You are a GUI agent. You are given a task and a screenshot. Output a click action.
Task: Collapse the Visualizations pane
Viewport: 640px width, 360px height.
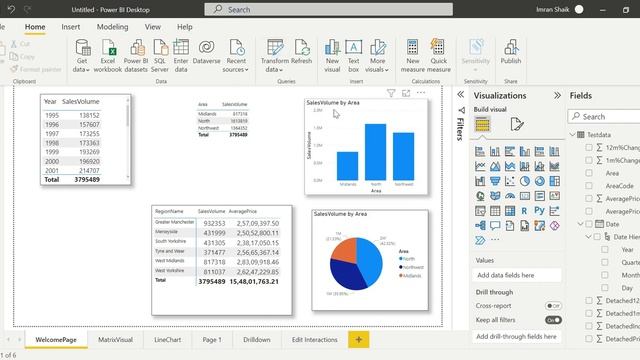(557, 96)
